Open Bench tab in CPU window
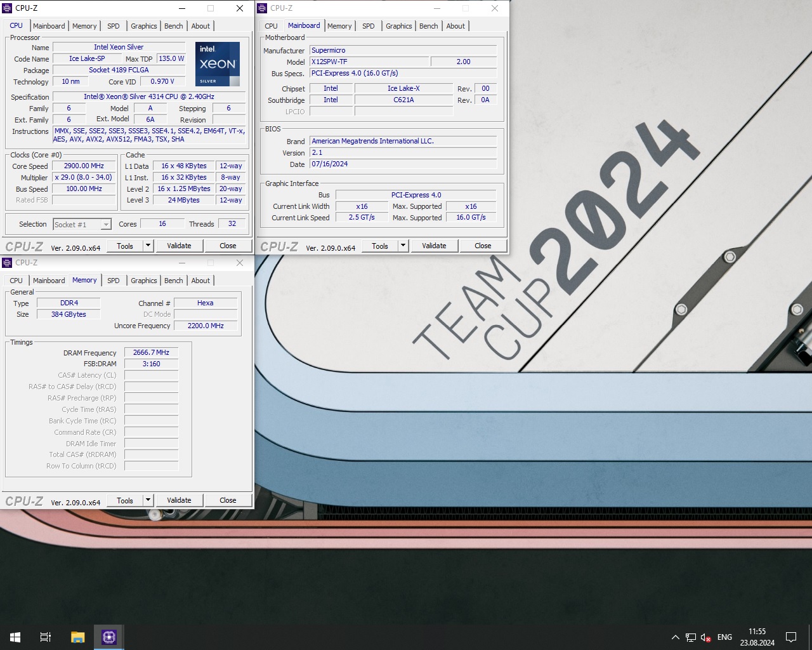The image size is (812, 650). [x=174, y=26]
